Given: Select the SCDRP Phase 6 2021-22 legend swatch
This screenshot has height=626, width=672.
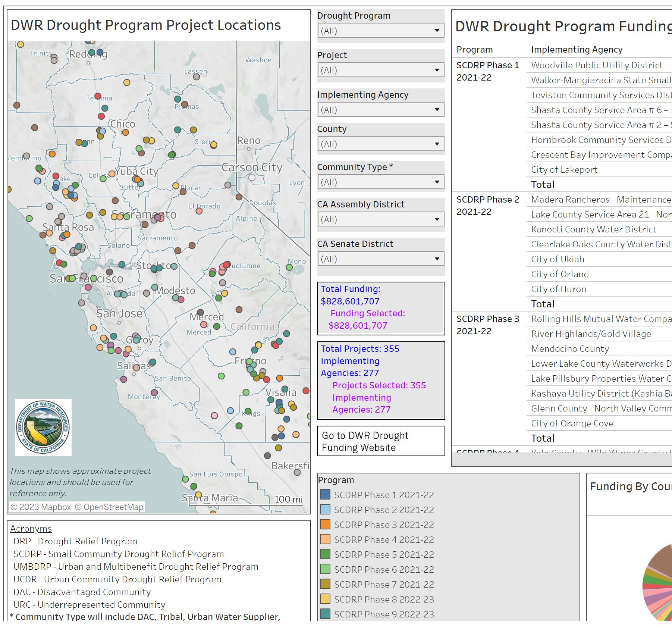Looking at the screenshot, I should pyautogui.click(x=325, y=569).
